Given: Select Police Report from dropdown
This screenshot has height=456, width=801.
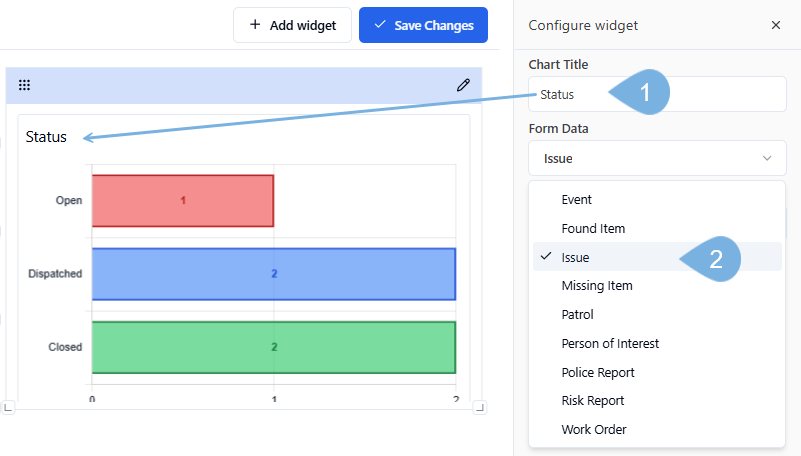Looking at the screenshot, I should coord(598,373).
